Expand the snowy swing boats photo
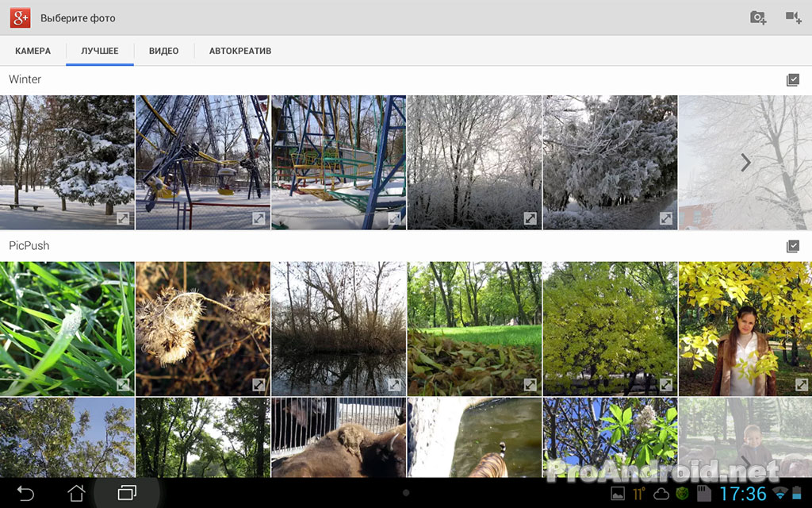 coord(394,218)
